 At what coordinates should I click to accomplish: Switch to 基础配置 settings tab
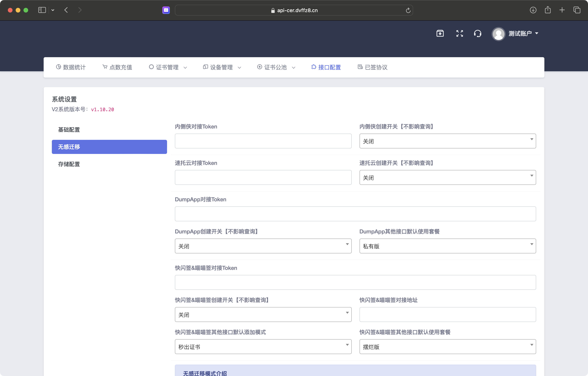tap(109, 130)
